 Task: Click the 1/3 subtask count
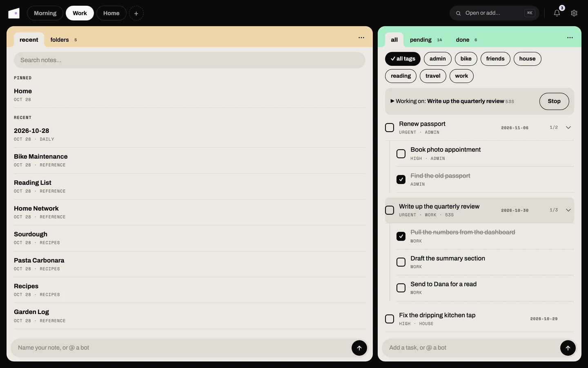554,210
